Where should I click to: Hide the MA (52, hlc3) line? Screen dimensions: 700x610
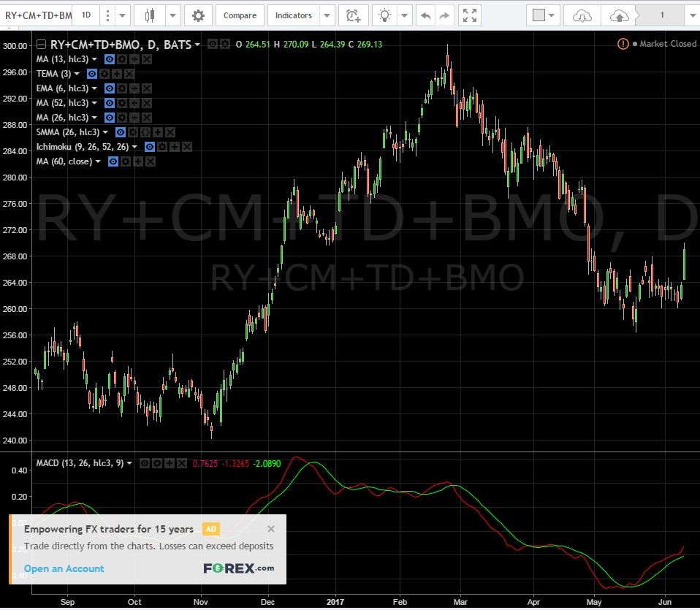(x=110, y=103)
